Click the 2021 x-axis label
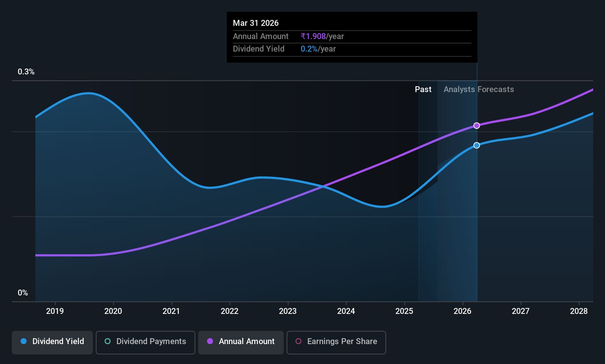The width and height of the screenshot is (605, 364). pyautogui.click(x=171, y=311)
